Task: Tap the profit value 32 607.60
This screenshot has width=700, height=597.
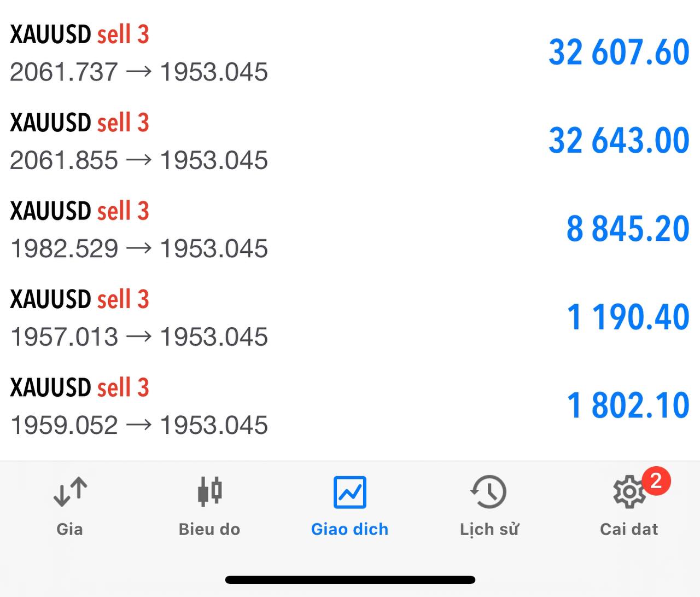Action: pyautogui.click(x=619, y=53)
